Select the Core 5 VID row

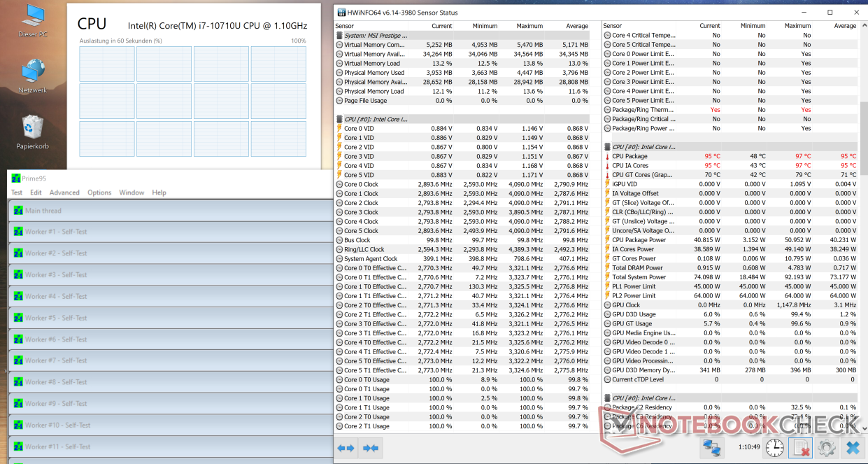[463, 175]
